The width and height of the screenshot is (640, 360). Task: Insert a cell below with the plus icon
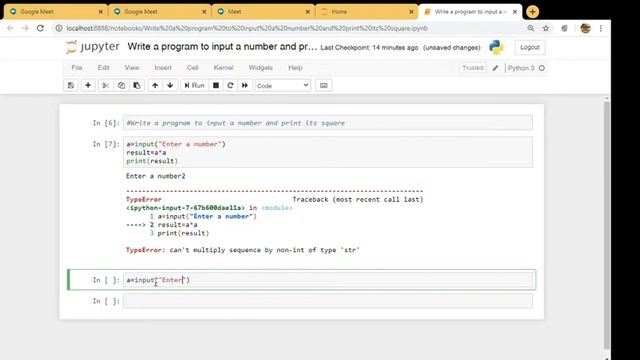88,85
